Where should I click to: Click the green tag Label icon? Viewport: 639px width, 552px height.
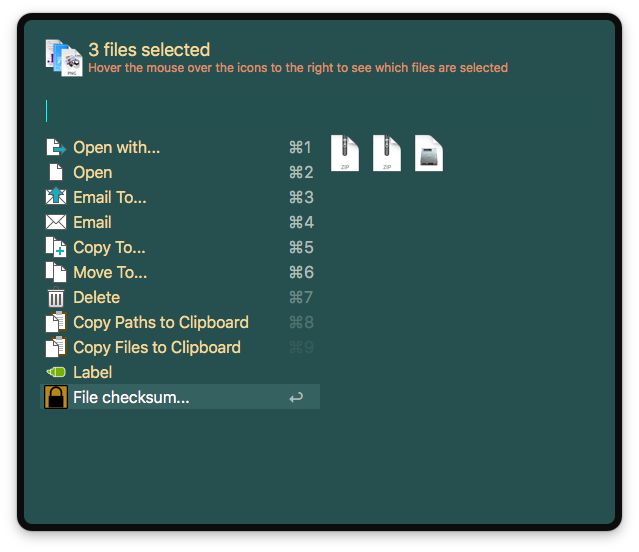pyautogui.click(x=56, y=373)
